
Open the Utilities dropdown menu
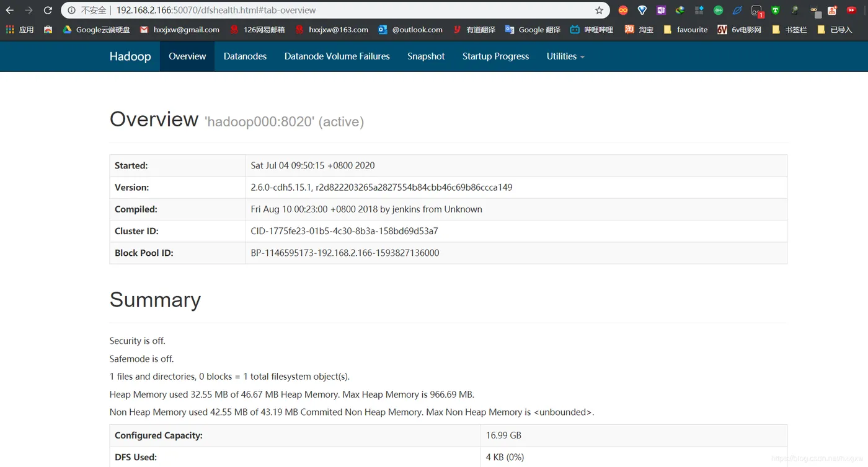pyautogui.click(x=565, y=56)
